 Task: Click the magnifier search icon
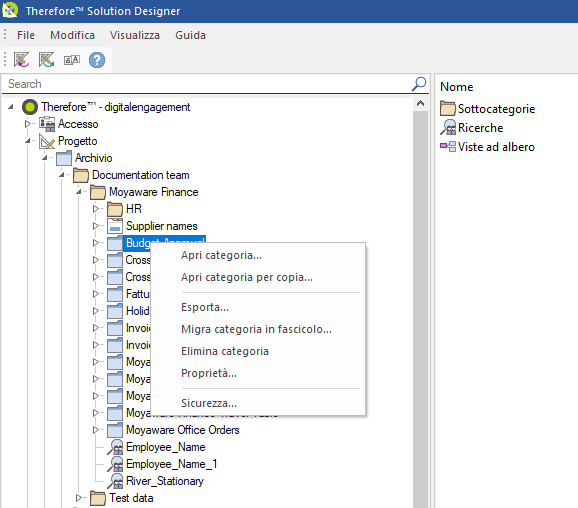419,84
